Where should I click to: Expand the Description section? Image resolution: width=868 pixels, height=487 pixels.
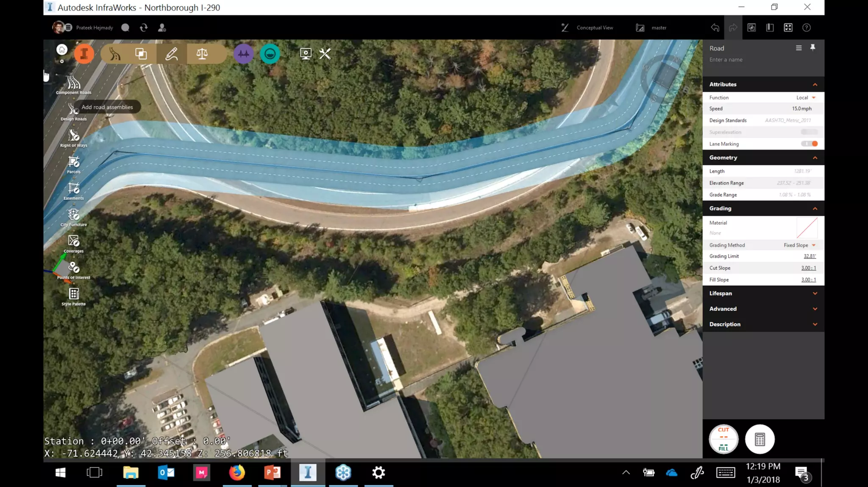tap(815, 324)
